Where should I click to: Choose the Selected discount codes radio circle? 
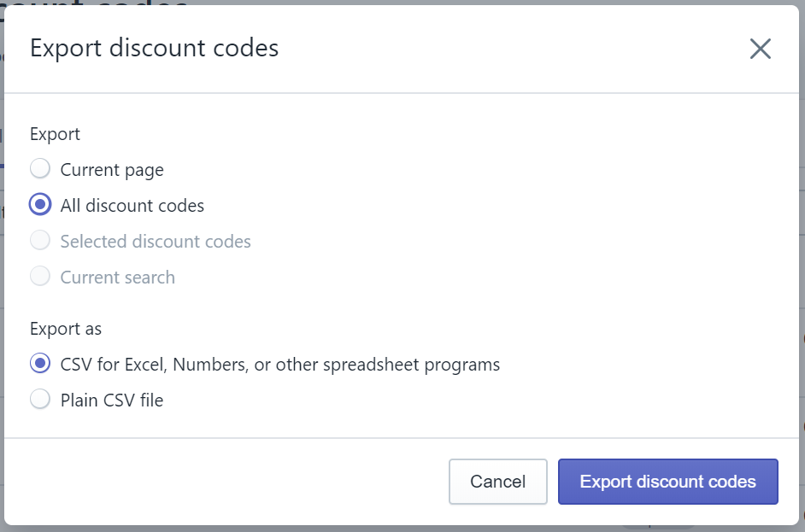[40, 240]
